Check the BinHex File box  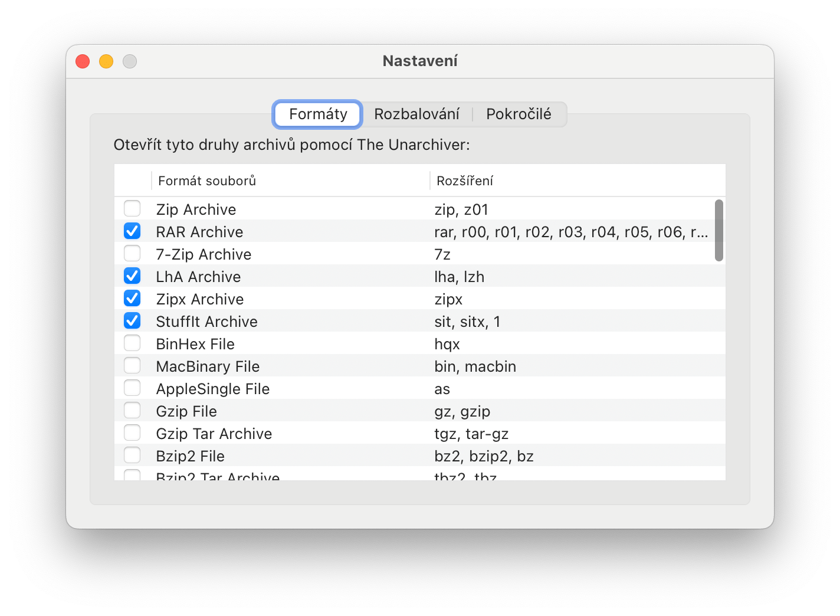[x=132, y=343]
